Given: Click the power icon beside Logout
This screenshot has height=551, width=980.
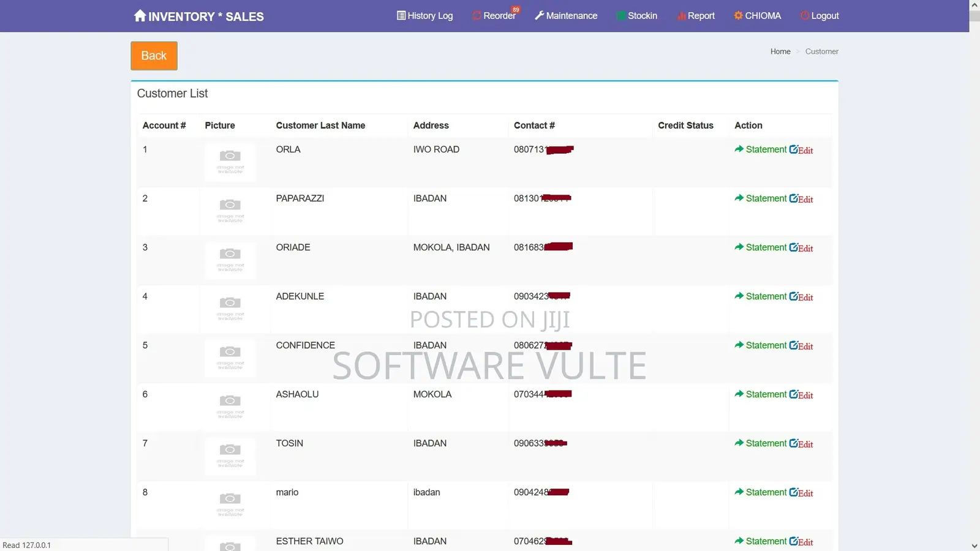Looking at the screenshot, I should [x=805, y=15].
